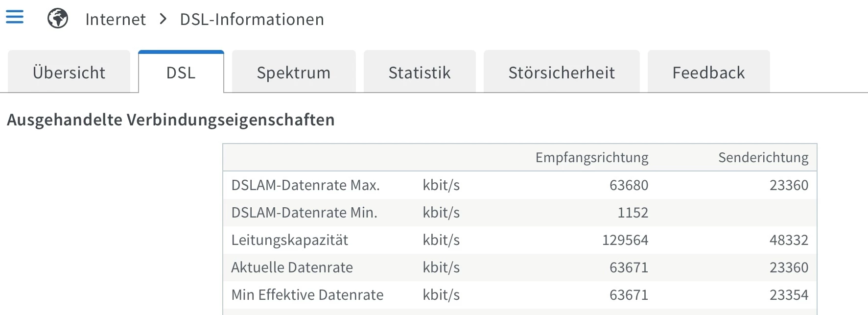The width and height of the screenshot is (868, 315).
Task: Select the DSL tab
Action: 181,73
